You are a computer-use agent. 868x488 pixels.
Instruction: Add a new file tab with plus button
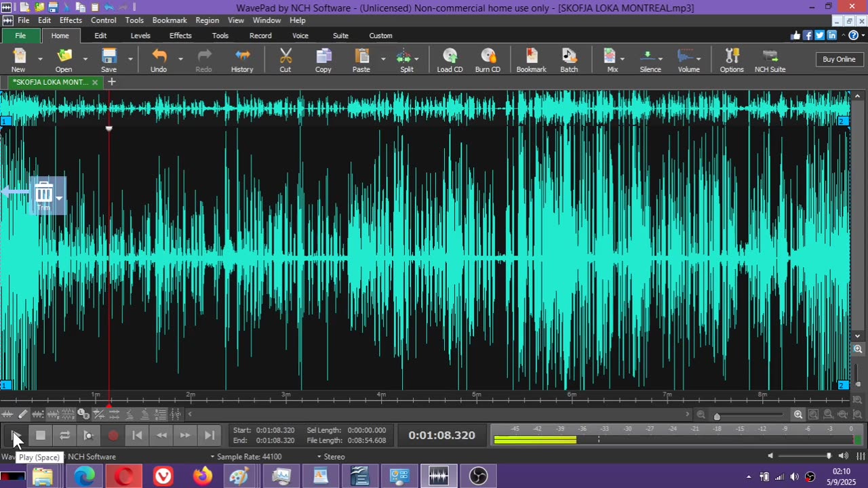112,82
